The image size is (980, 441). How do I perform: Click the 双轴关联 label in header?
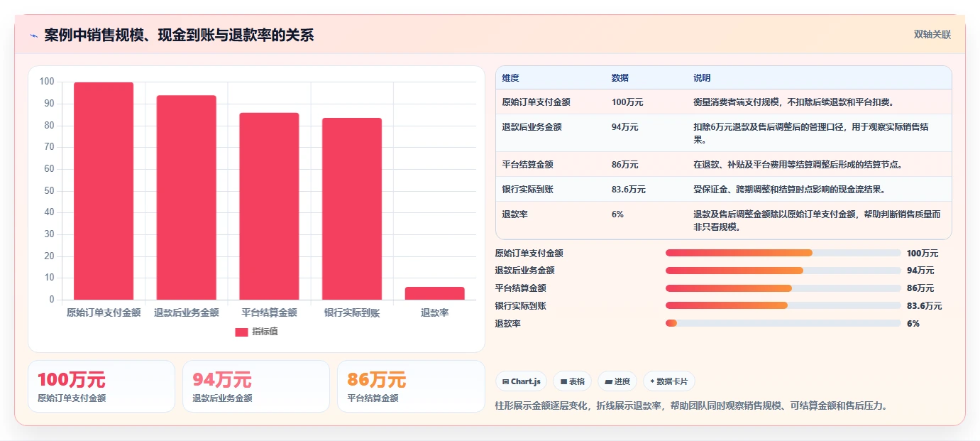[x=932, y=35]
